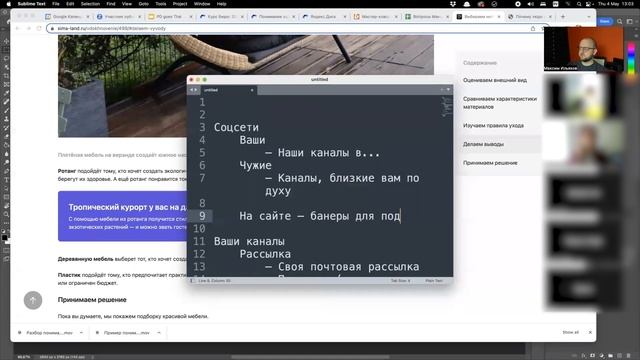Open 'Принимаем решение' contents link
Viewport: 640px width, 360px height.
coord(490,162)
